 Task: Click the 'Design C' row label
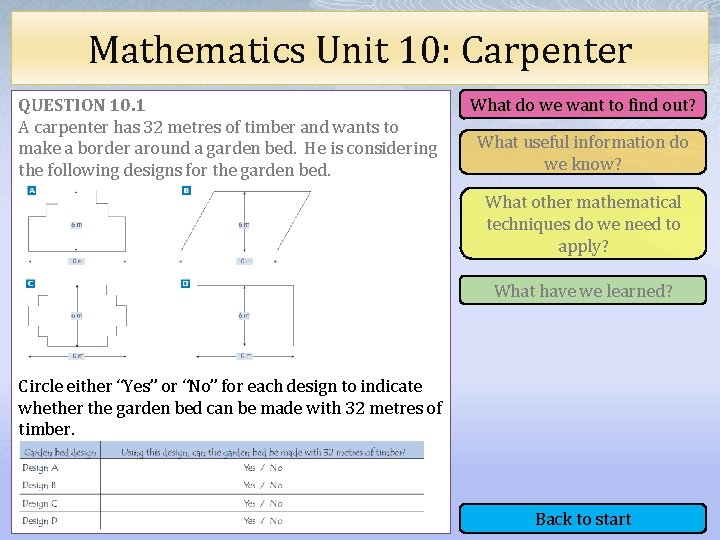click(39, 503)
